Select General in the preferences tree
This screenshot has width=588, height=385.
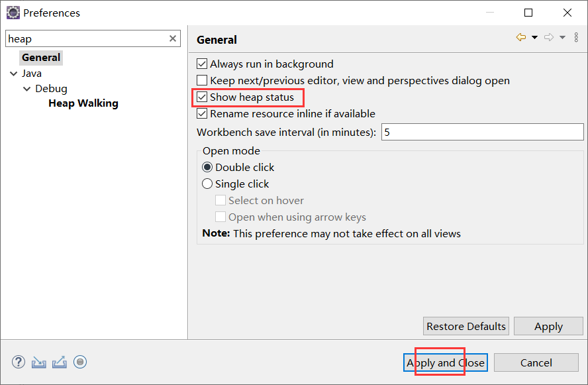coord(41,58)
